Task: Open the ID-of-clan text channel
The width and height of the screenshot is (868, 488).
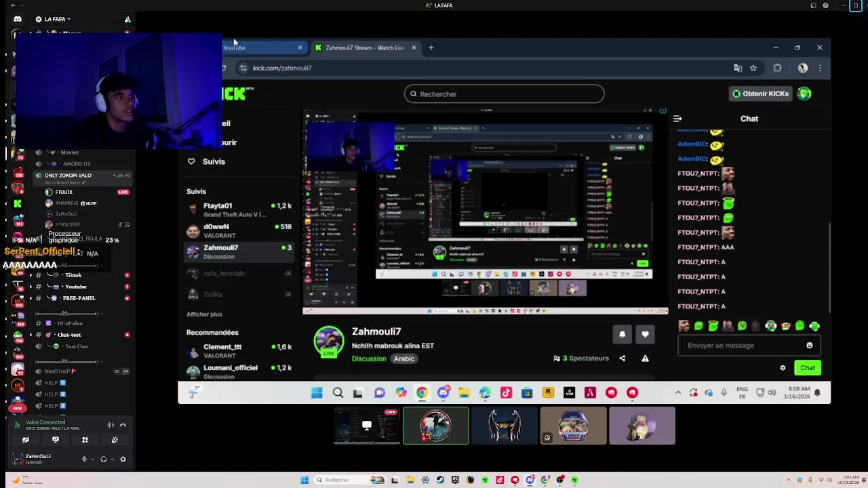Action: [70, 323]
